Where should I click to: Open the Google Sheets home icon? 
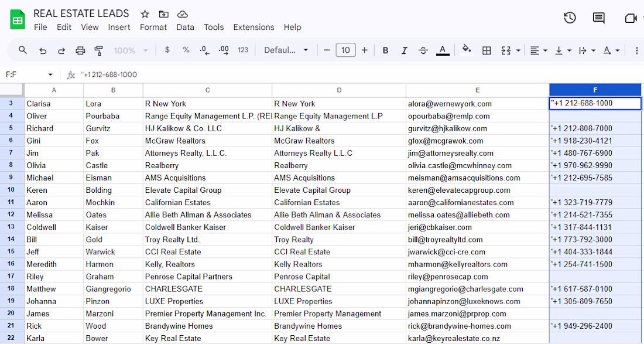pos(18,20)
